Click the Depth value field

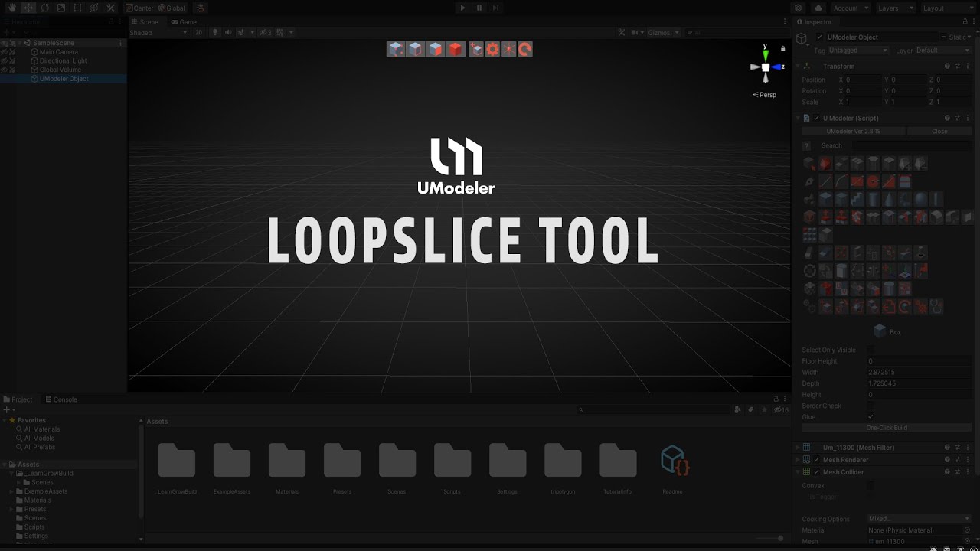pos(920,383)
